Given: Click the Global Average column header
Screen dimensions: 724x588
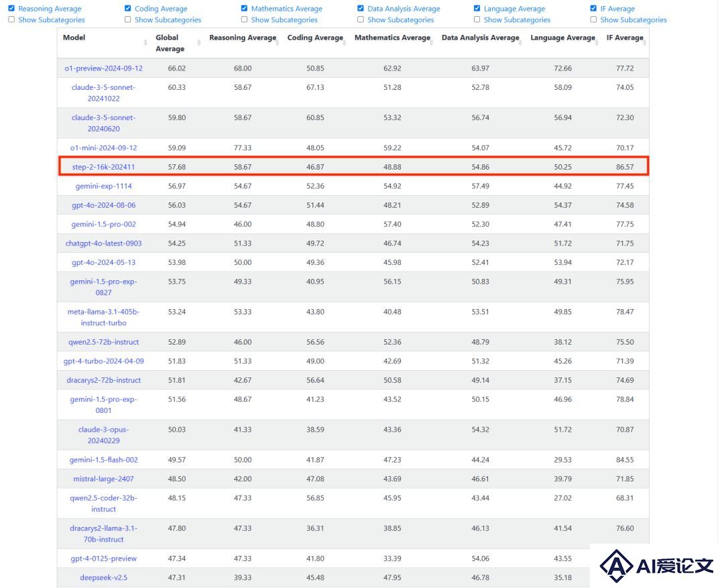Looking at the screenshot, I should pyautogui.click(x=170, y=43).
